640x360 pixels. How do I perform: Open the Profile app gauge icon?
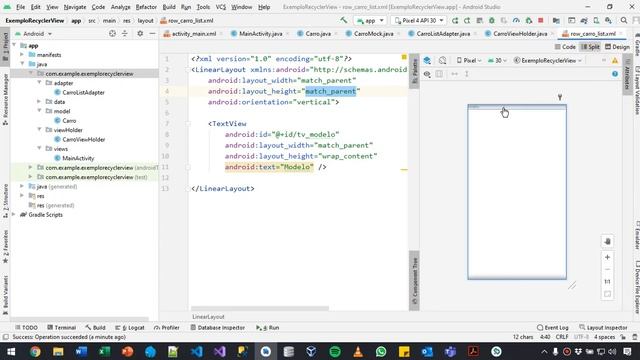(x=516, y=20)
